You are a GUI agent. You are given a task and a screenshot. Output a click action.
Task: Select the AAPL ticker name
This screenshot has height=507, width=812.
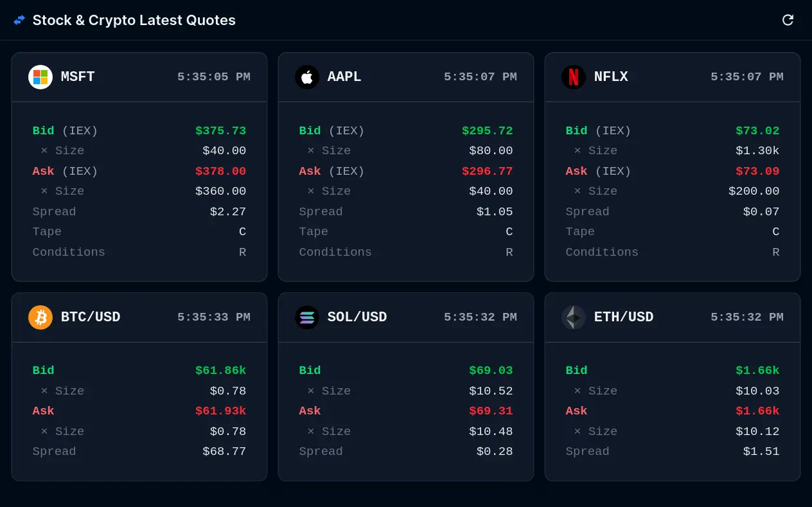[x=344, y=77]
